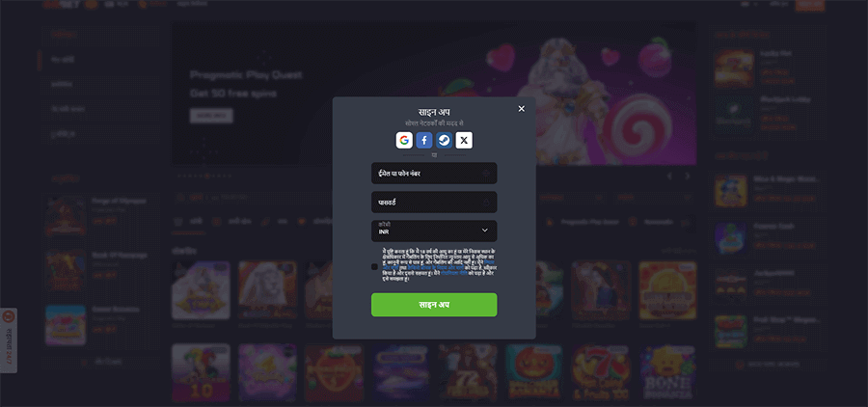Open the bonus terms link in agreement
The image size is (868, 407).
click(x=436, y=268)
